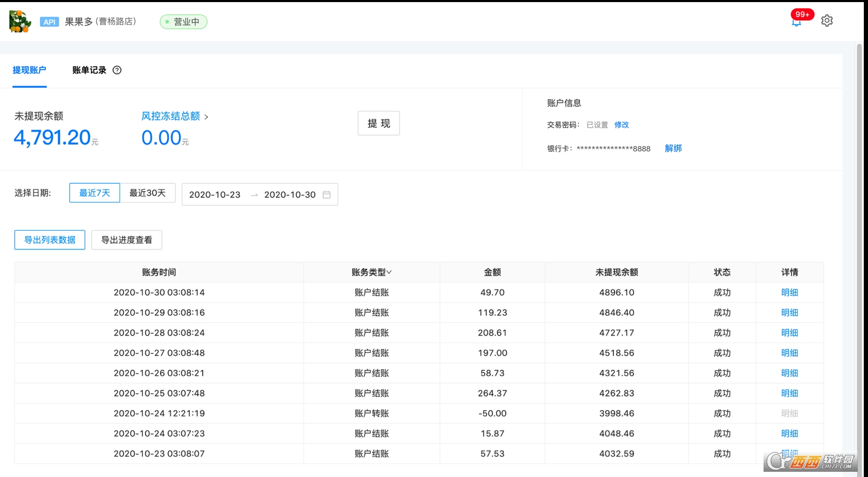Open the notifications bell with 99+ badge
This screenshot has height=477, width=868.
[795, 22]
